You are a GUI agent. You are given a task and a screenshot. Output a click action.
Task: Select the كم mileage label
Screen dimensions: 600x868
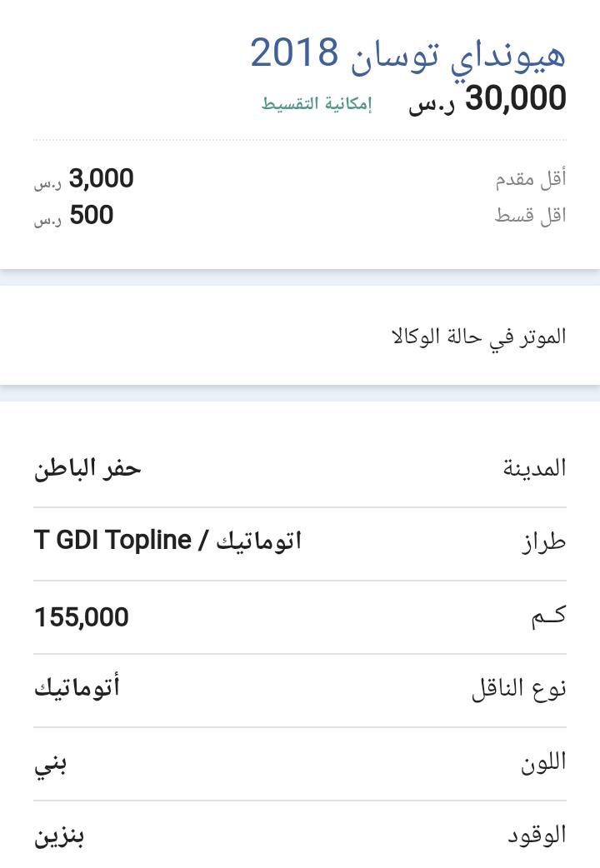coord(548,616)
